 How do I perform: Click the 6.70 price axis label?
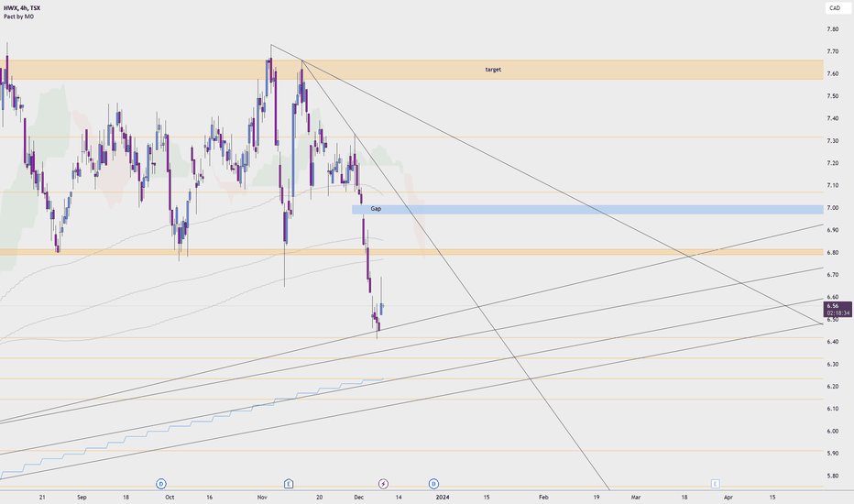[832, 275]
